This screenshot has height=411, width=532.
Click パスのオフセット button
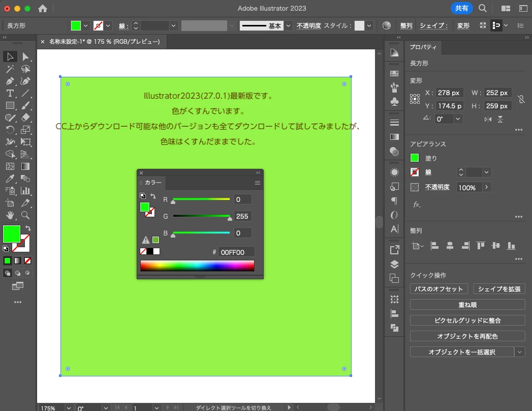pos(439,289)
